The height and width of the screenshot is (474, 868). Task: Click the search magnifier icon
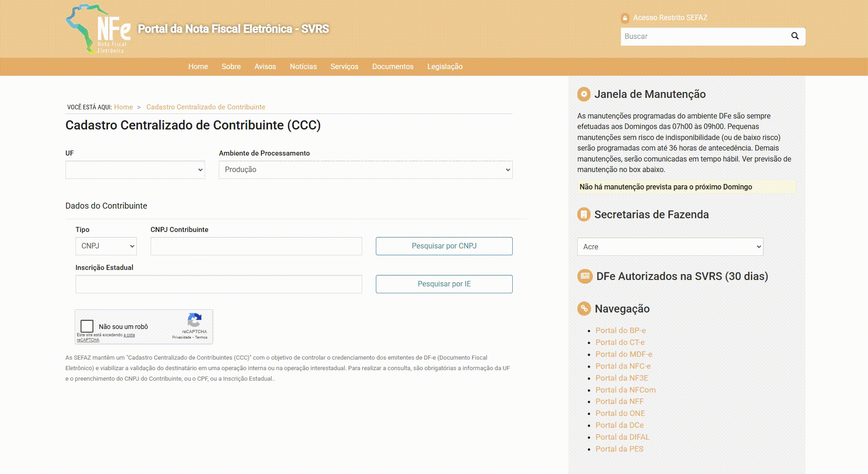[x=795, y=36]
